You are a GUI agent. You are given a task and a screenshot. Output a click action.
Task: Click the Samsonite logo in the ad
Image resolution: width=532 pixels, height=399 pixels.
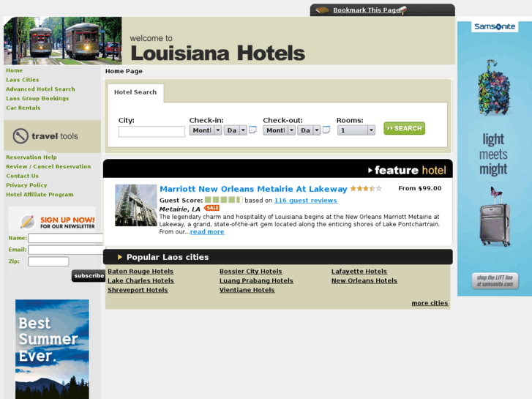click(495, 26)
